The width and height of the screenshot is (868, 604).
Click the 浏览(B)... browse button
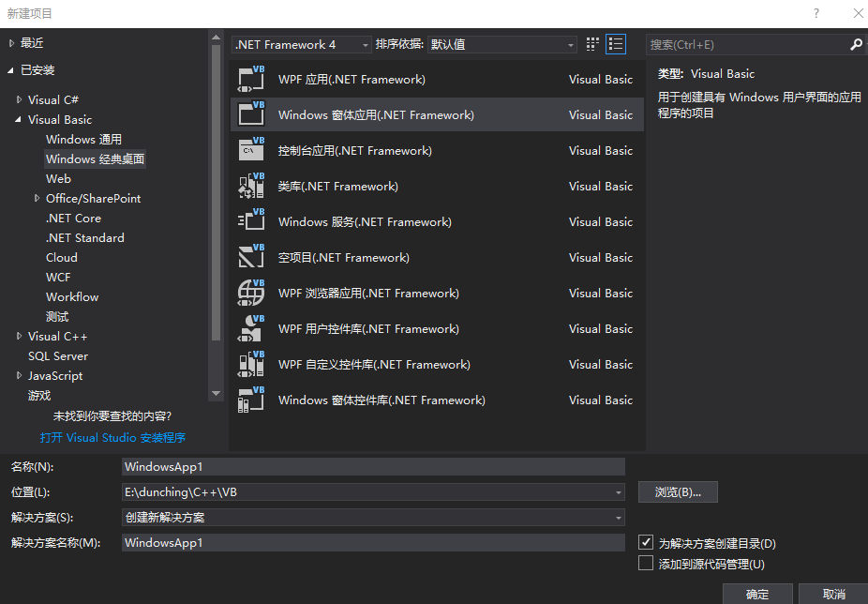(678, 492)
